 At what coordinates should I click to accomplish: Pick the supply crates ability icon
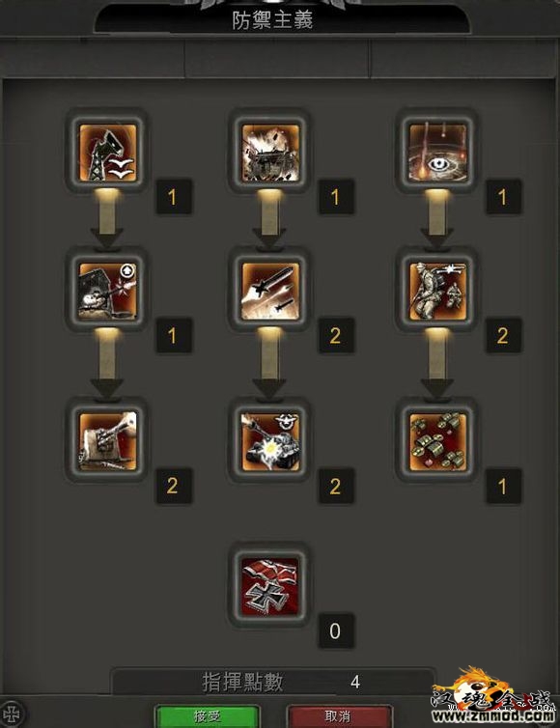tap(437, 440)
